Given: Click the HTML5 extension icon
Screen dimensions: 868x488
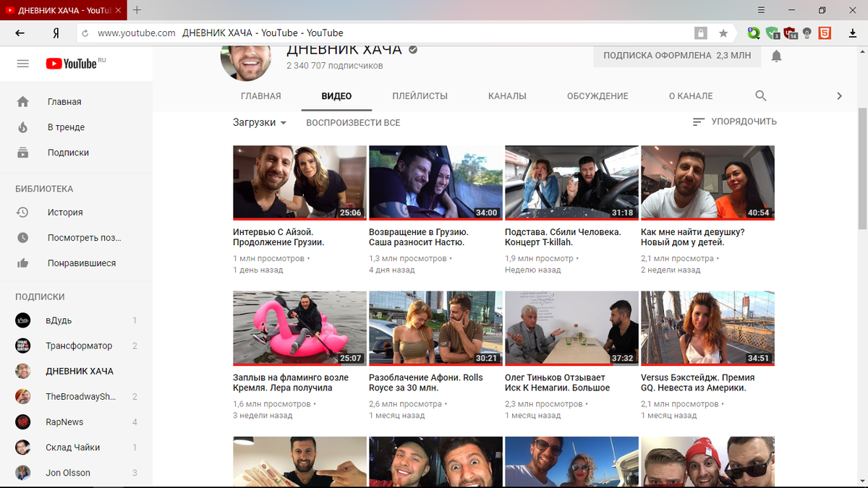Looking at the screenshot, I should pyautogui.click(x=825, y=33).
